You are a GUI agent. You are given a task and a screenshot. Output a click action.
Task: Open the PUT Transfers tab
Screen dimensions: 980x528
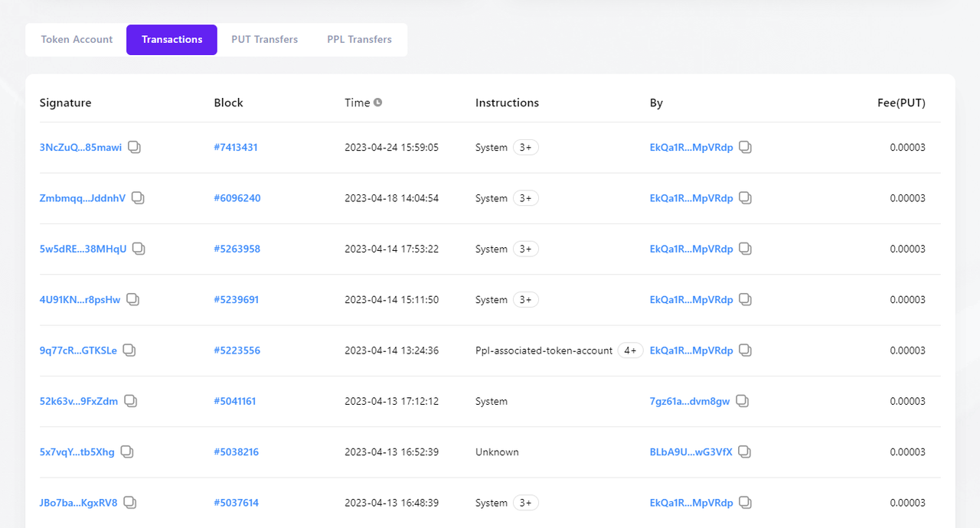264,40
